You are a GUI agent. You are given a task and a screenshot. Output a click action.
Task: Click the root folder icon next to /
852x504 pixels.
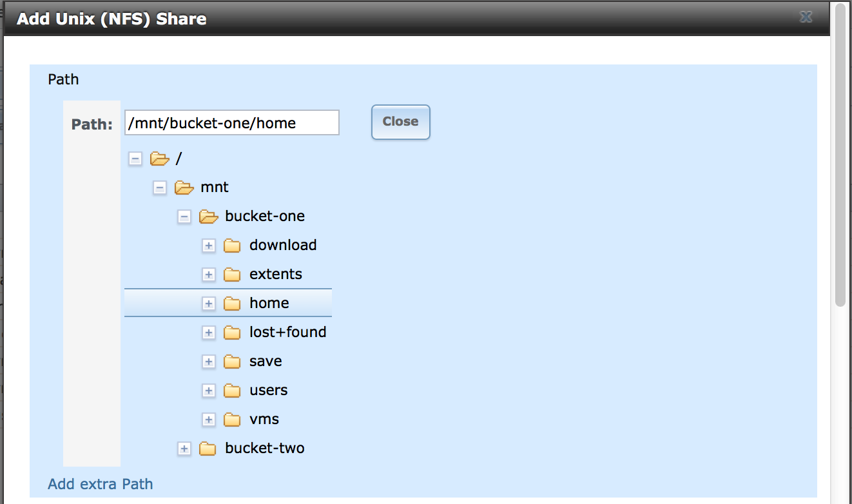pyautogui.click(x=159, y=159)
